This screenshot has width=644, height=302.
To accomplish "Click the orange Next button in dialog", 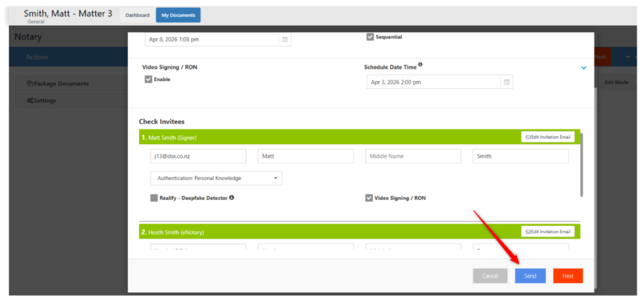I will coord(568,276).
